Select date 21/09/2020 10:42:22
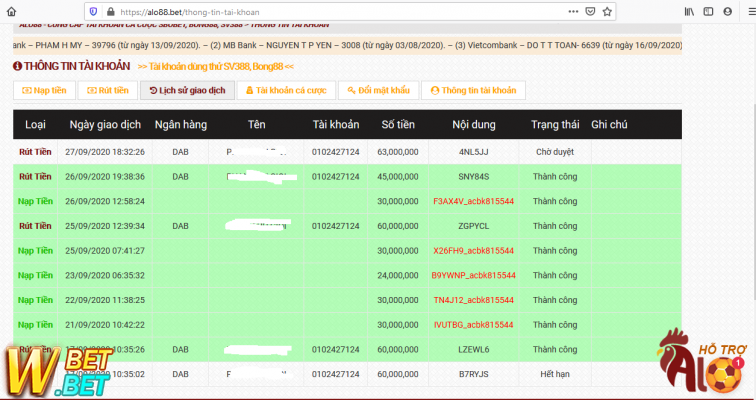 click(105, 325)
